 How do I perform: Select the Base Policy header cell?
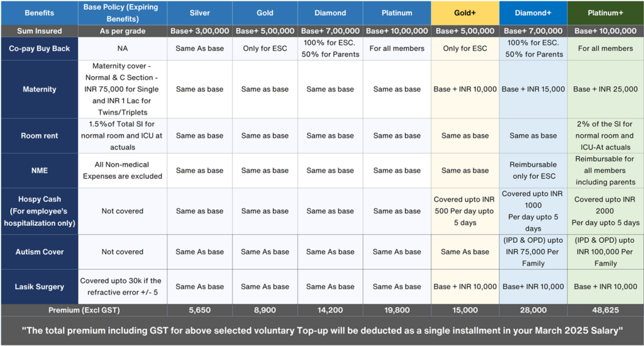[x=123, y=13]
